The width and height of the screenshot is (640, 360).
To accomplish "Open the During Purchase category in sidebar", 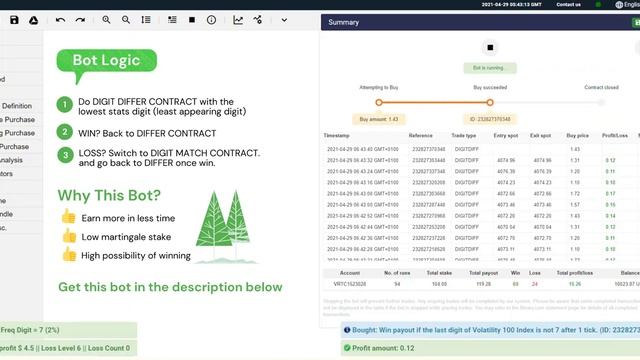I will pos(18,133).
